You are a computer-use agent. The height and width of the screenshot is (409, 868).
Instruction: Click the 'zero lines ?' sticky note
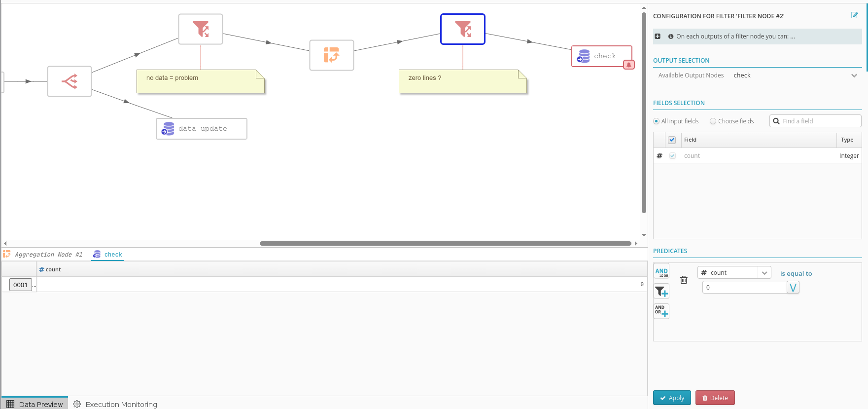[x=463, y=81]
